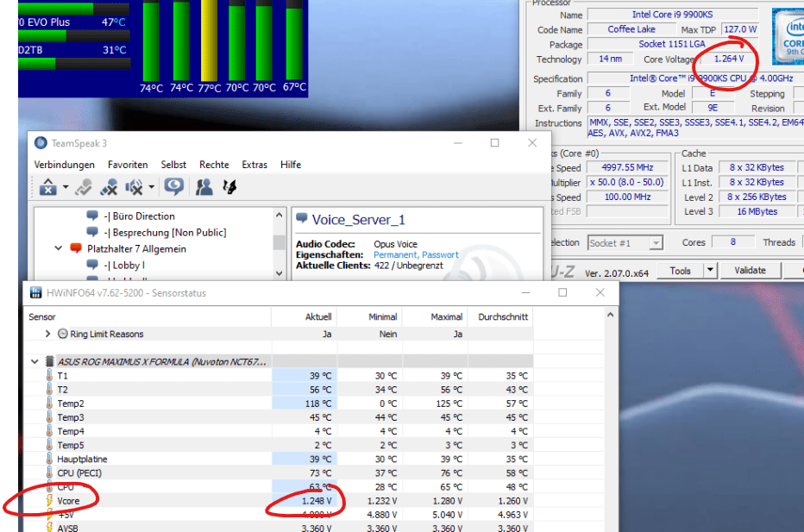
Task: Click subscribe to all channels icon
Action: coord(174,187)
